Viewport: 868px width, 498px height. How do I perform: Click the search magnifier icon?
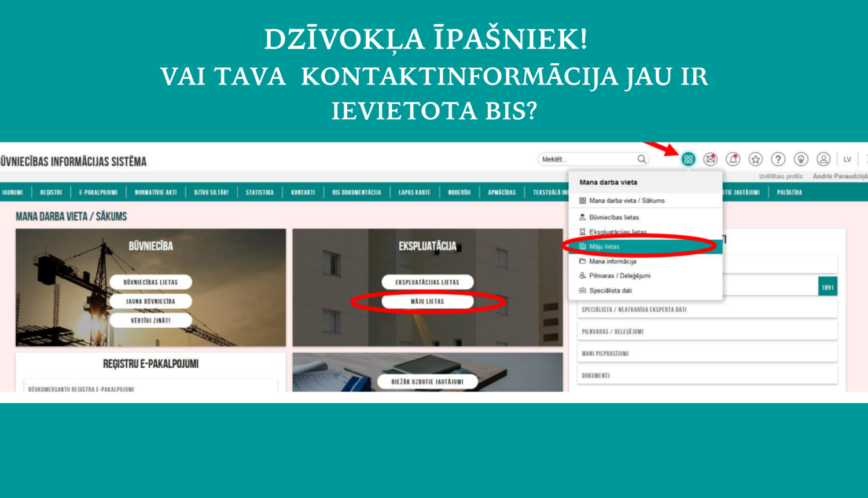coord(642,158)
